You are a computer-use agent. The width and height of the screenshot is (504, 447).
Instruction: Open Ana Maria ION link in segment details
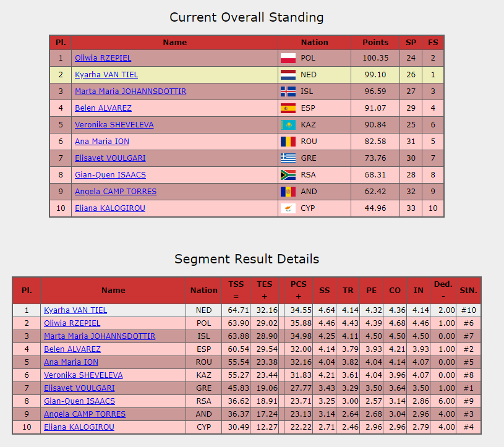click(x=71, y=362)
